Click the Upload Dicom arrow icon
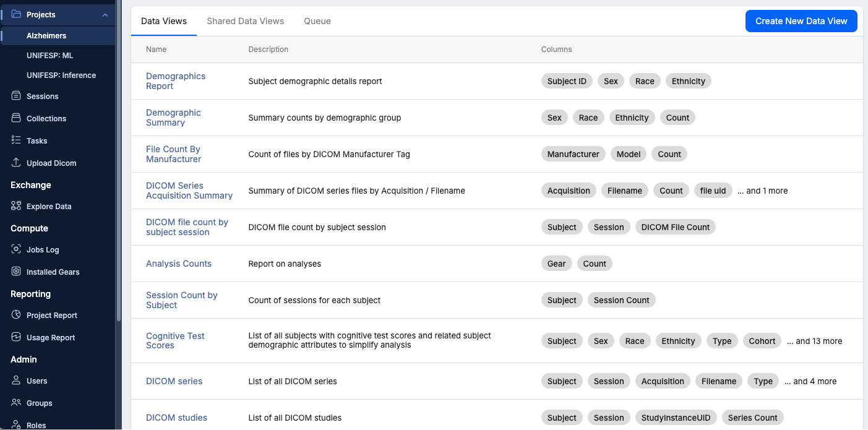 point(16,163)
